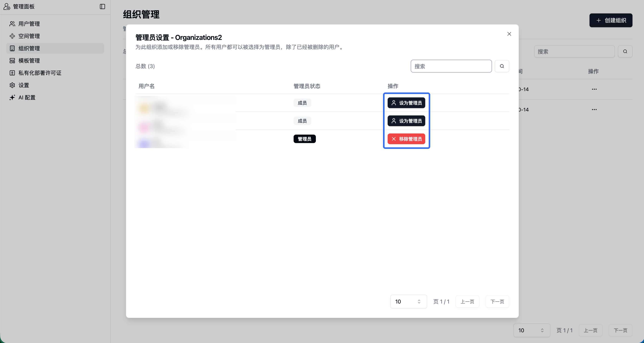Open the second row's three-dot actions menu

(x=594, y=110)
